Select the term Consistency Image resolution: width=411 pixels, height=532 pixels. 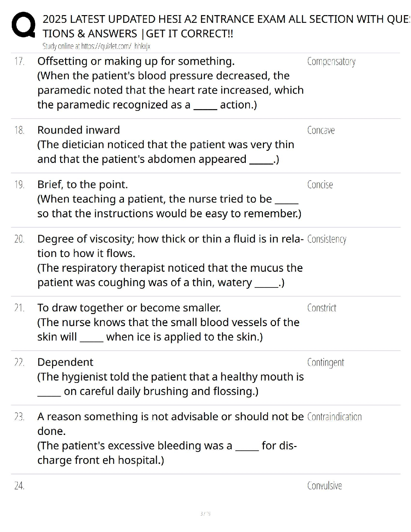tap(326, 239)
